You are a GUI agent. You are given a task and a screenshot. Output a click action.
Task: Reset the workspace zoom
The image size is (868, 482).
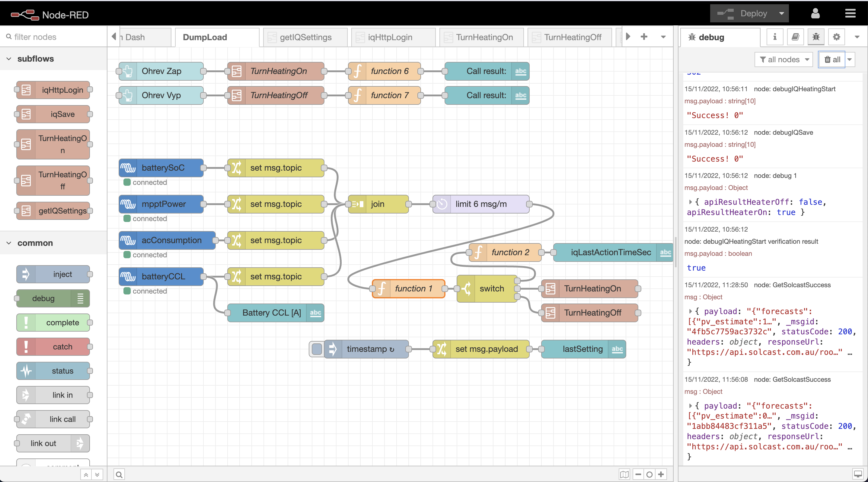(649, 474)
